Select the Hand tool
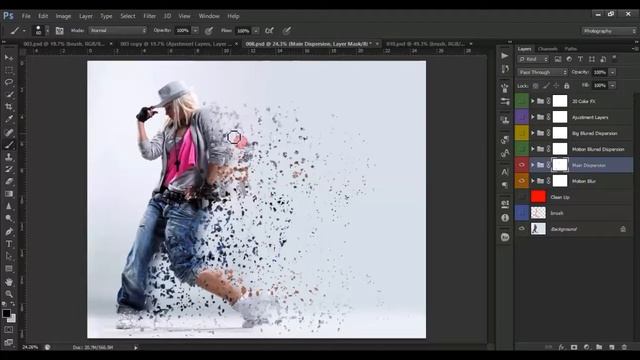Image resolution: width=640 pixels, height=360 pixels. (9, 282)
